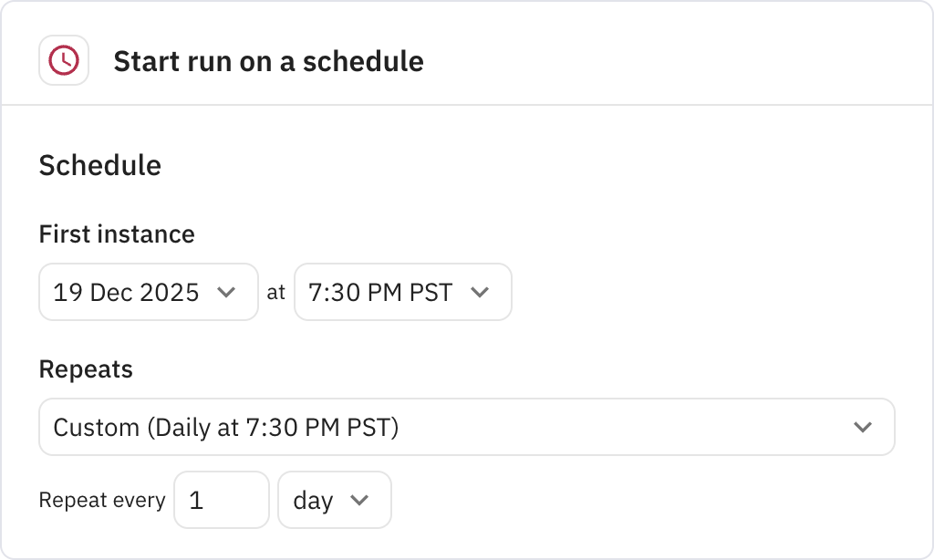Image resolution: width=934 pixels, height=560 pixels.
Task: Click the Schedule section heading
Action: pos(100,165)
